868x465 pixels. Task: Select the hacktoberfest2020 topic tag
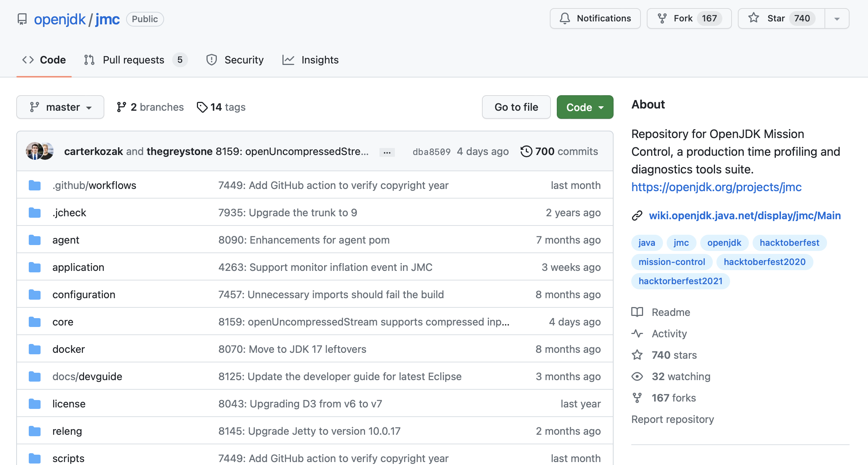[764, 262]
